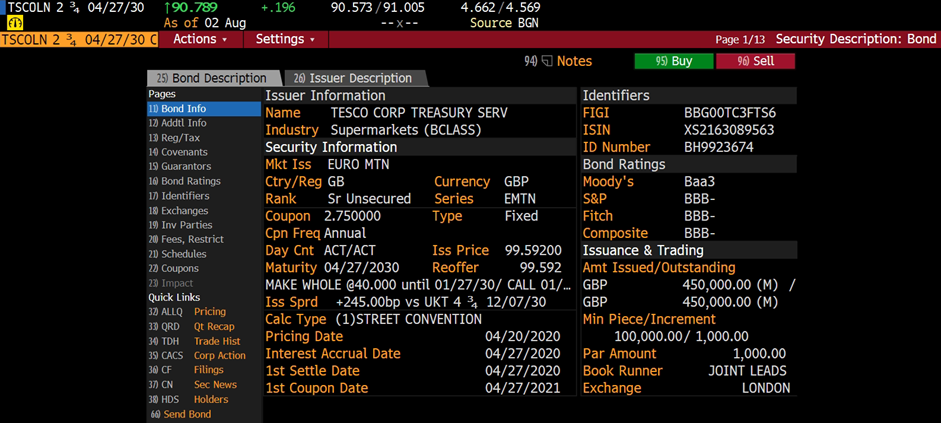The width and height of the screenshot is (941, 423).
Task: Click the green Buy button
Action: coord(674,61)
